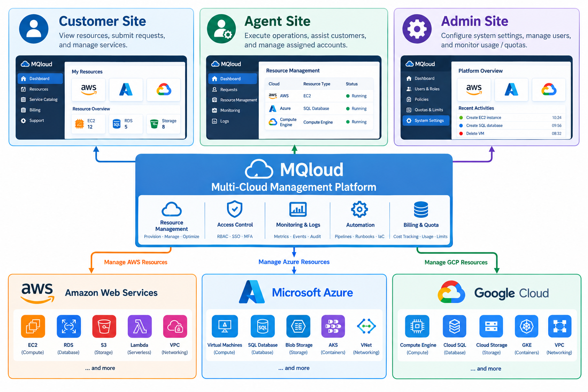Viewport: 588px width, 392px height.
Task: Open the Blob Storage icon
Action: [298, 327]
